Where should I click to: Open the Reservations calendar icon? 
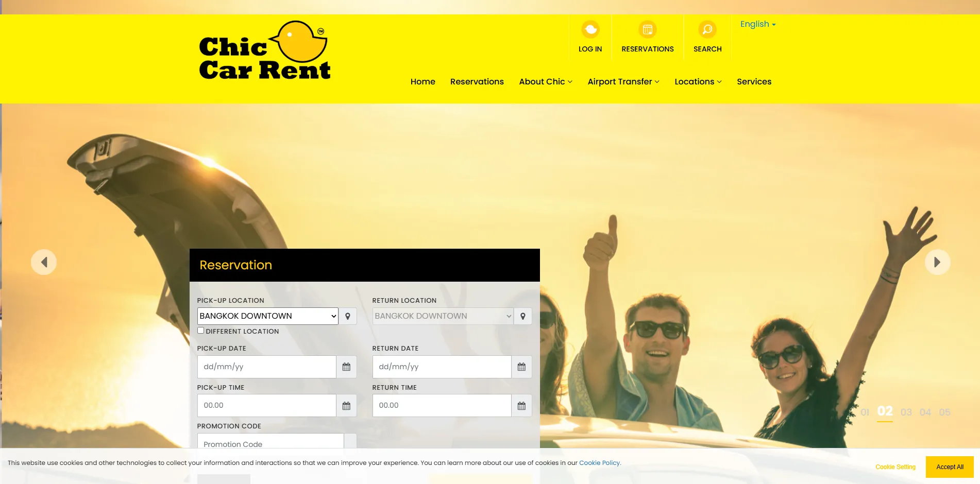(x=648, y=29)
